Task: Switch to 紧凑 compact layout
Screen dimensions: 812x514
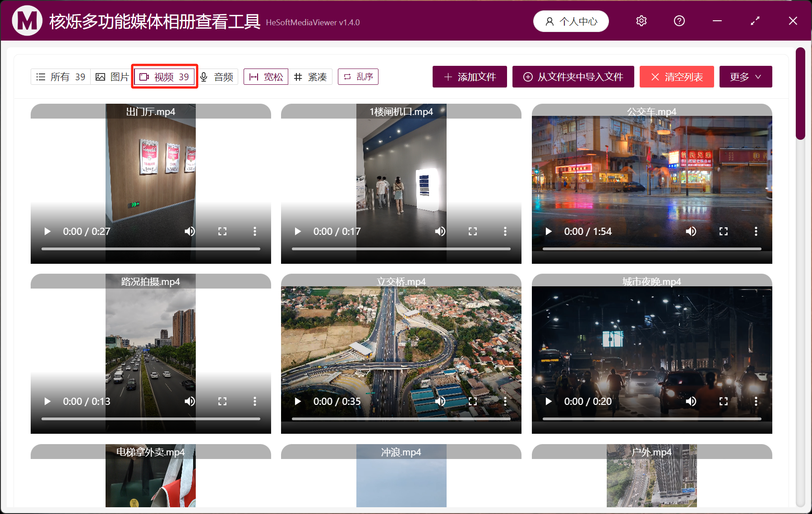Action: pos(311,77)
